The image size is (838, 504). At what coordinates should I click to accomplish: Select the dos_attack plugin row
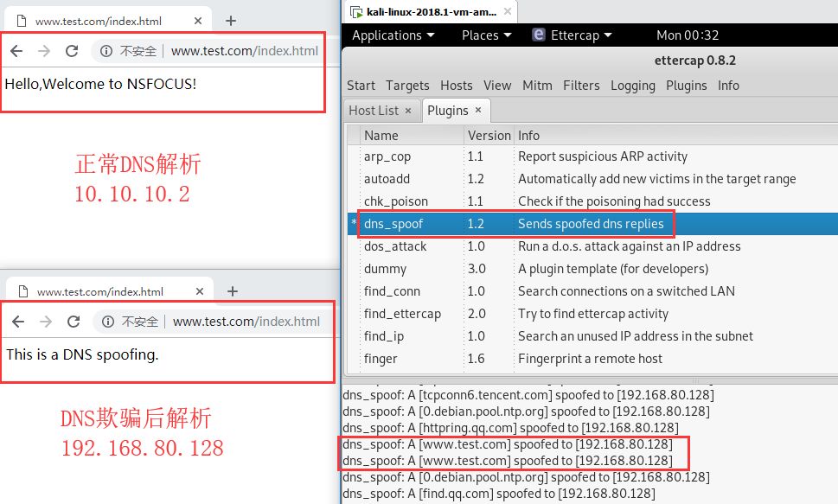(592, 246)
